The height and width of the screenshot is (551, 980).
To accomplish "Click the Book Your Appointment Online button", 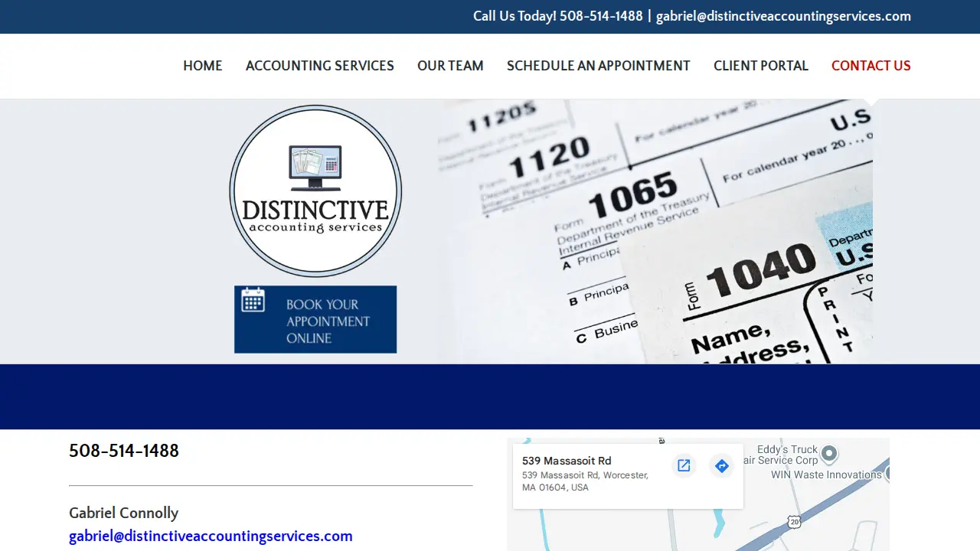I will 315,319.
